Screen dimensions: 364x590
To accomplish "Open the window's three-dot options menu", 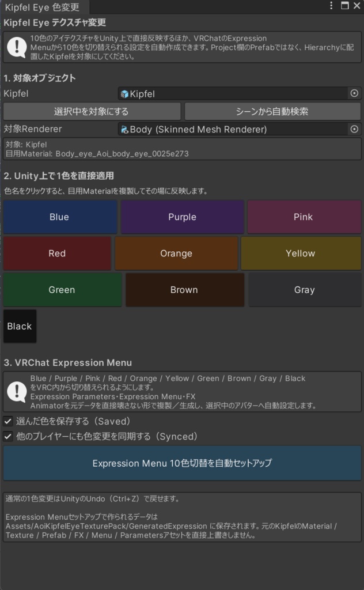I will point(331,6).
